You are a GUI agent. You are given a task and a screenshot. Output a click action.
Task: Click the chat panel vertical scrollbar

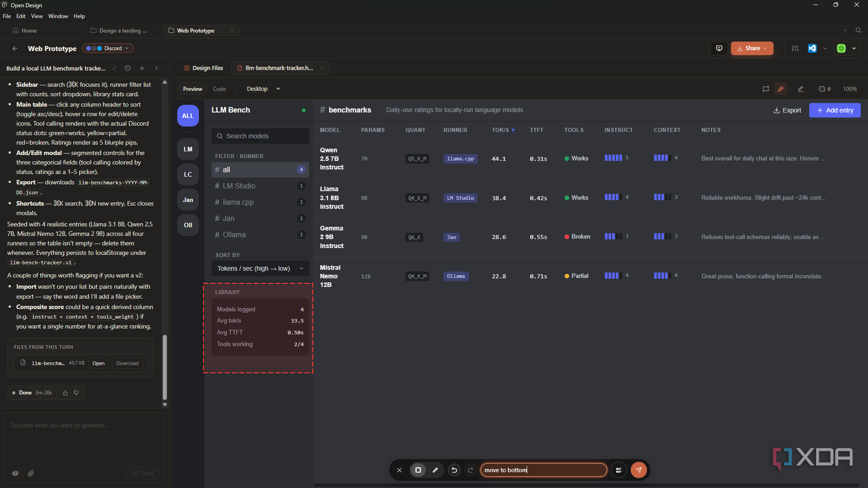[x=165, y=367]
